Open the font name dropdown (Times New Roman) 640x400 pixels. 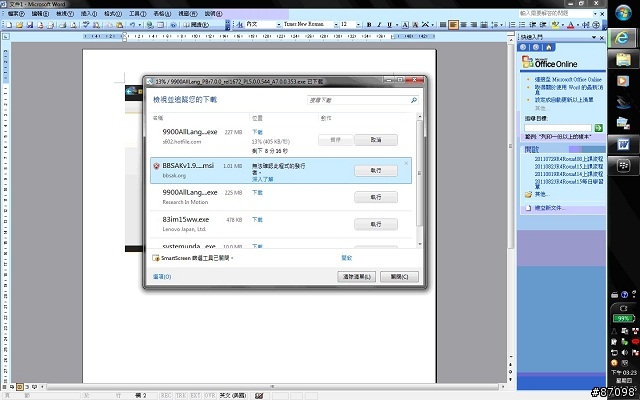336,25
